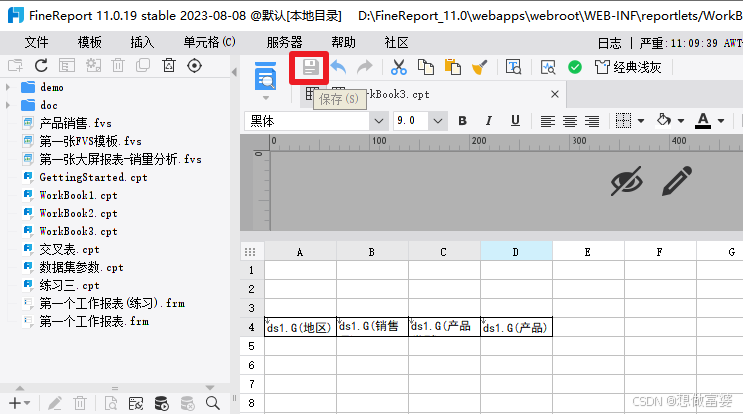The width and height of the screenshot is (743, 414).
Task: Open the 模板 menu
Action: coord(90,43)
